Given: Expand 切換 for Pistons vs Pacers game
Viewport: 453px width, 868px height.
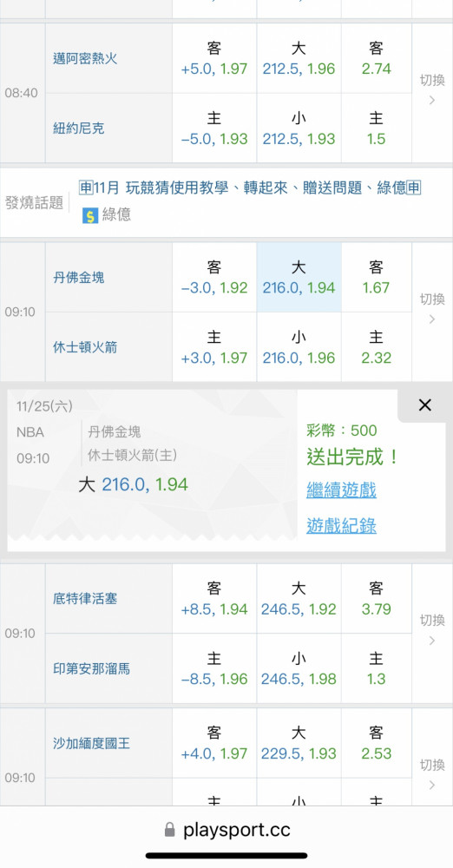Looking at the screenshot, I should click(x=432, y=633).
